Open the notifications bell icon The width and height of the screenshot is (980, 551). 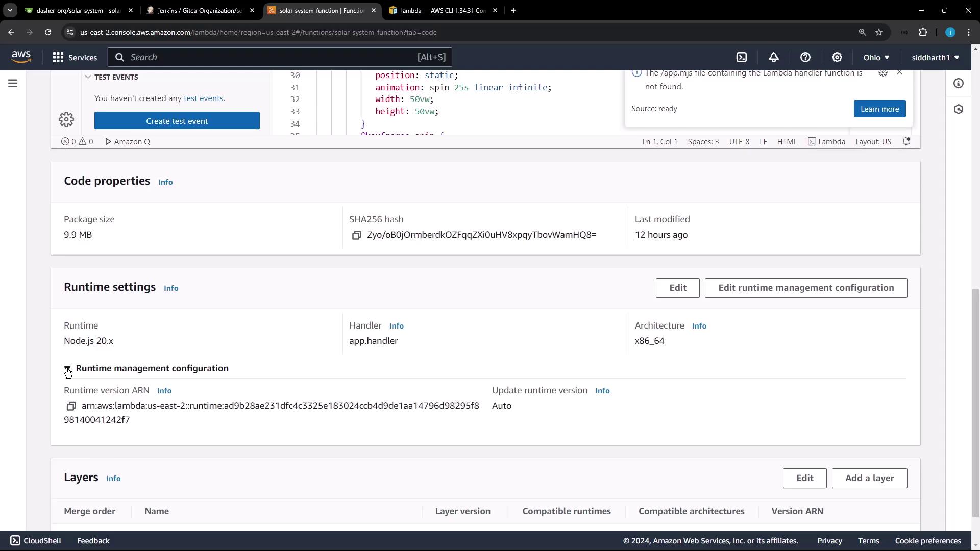tap(774, 57)
